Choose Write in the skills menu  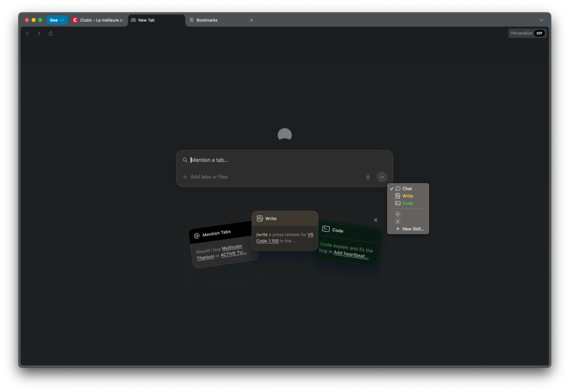tap(408, 196)
